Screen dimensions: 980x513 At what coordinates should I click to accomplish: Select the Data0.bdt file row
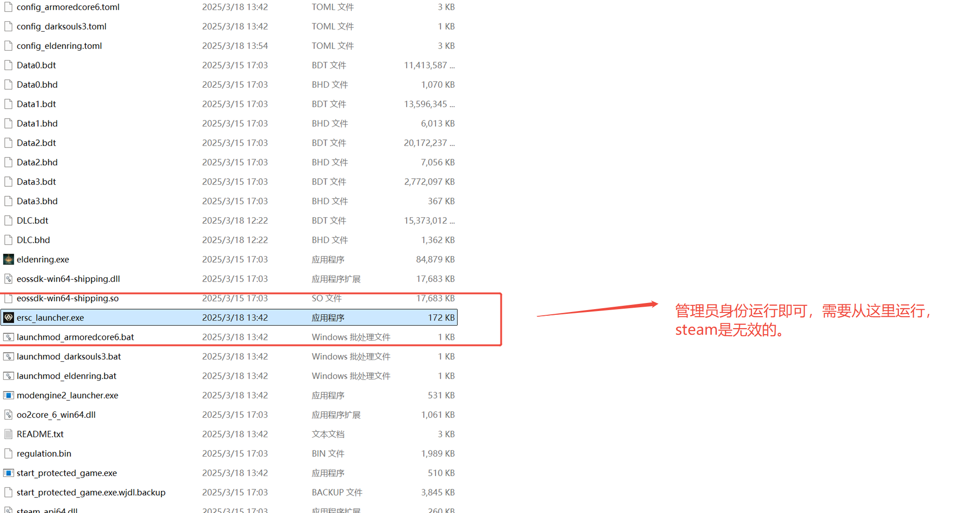pyautogui.click(x=36, y=65)
